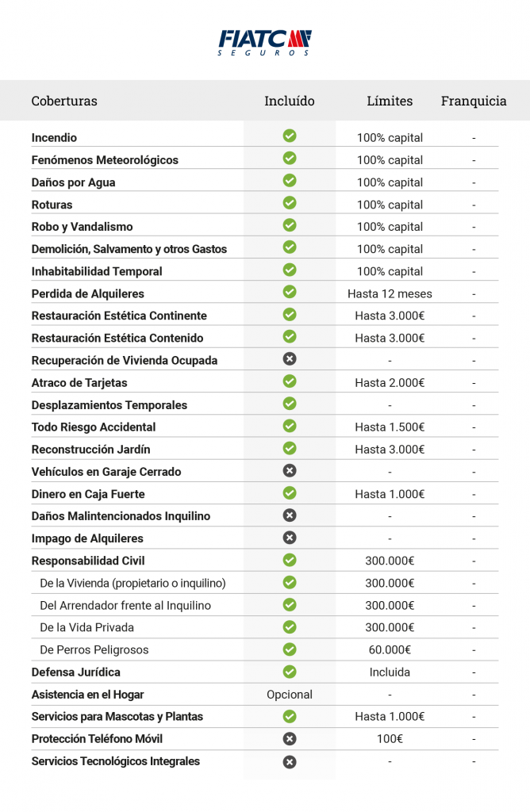Click the X icon for Servicios Tecnológicos Integrales

(x=290, y=761)
